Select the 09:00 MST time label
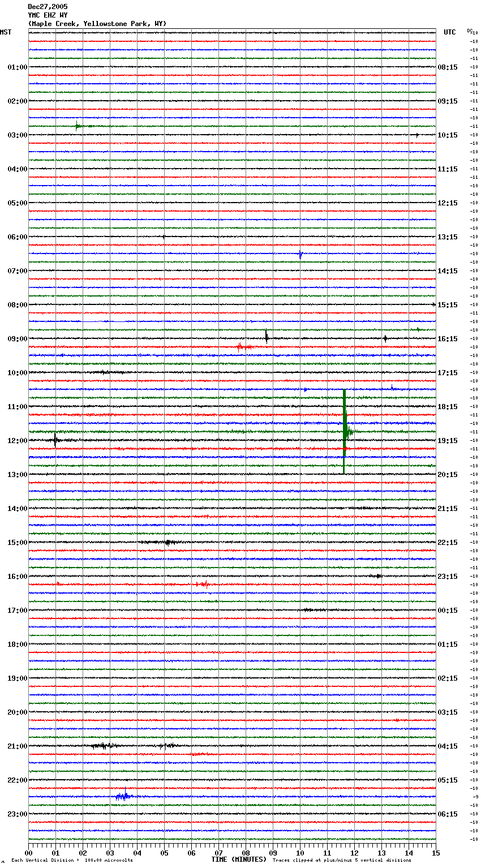The width and height of the screenshot is (481, 868). point(18,339)
